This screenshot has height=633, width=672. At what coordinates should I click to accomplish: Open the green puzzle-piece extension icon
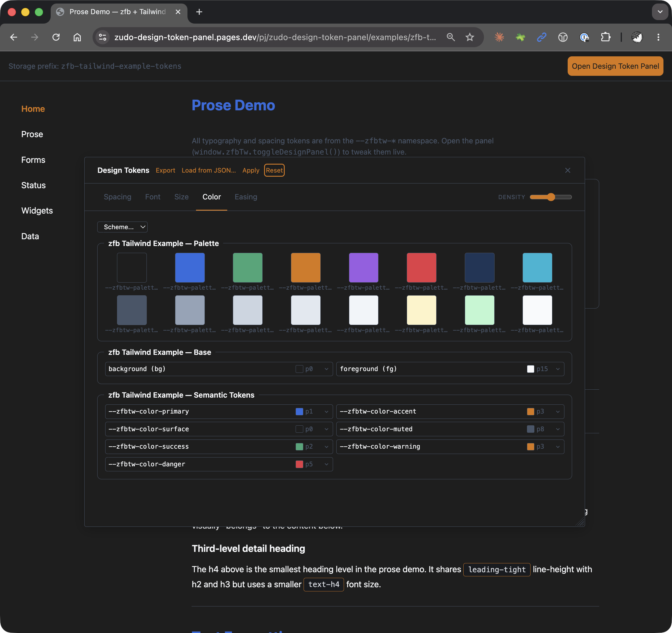pos(520,37)
